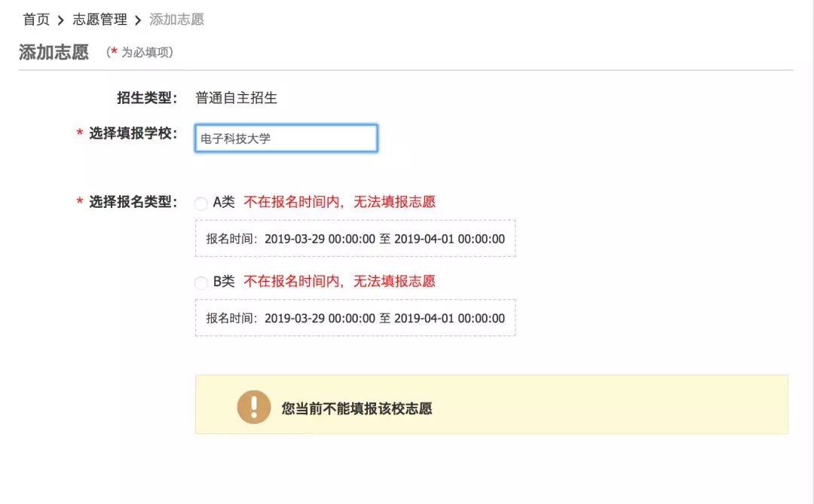This screenshot has height=504, width=814.
Task: Click the 为必填项 required-field note
Action: point(142,52)
